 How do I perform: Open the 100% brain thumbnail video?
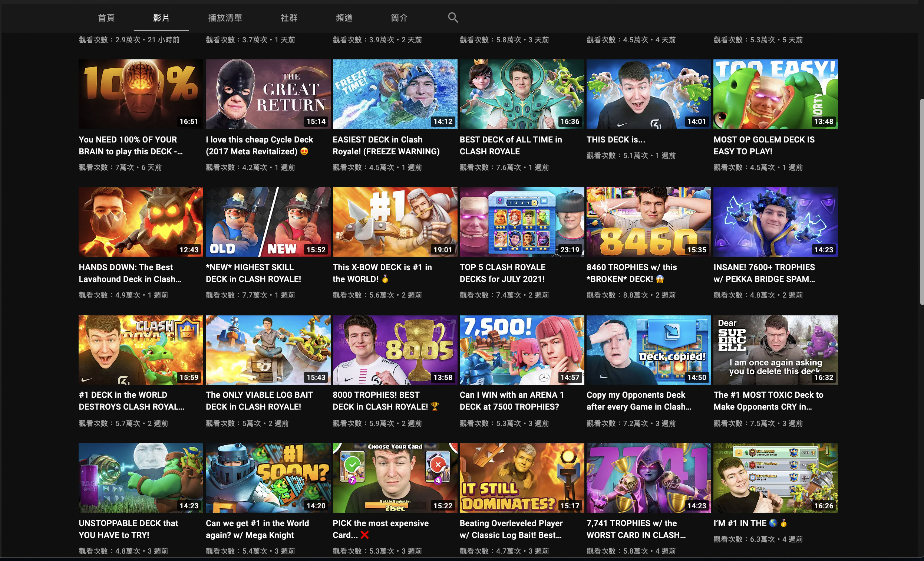coord(141,94)
